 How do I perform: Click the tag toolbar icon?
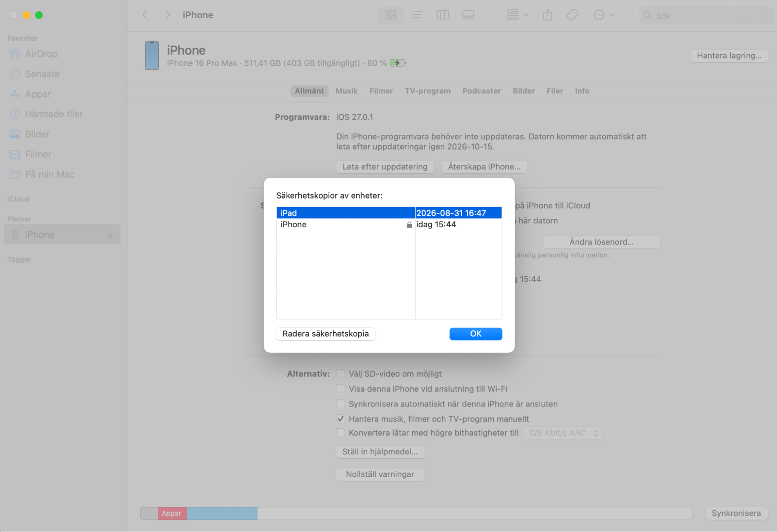click(572, 15)
